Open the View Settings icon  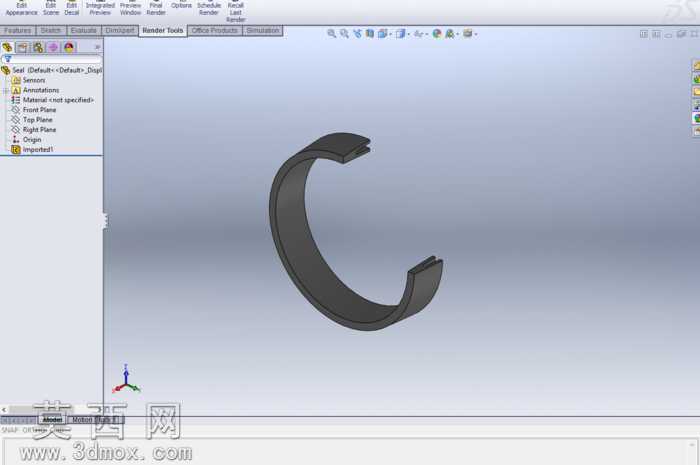[x=467, y=33]
